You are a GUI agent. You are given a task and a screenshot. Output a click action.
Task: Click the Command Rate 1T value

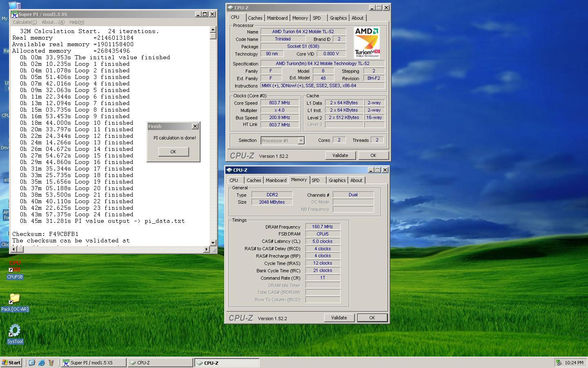(323, 278)
